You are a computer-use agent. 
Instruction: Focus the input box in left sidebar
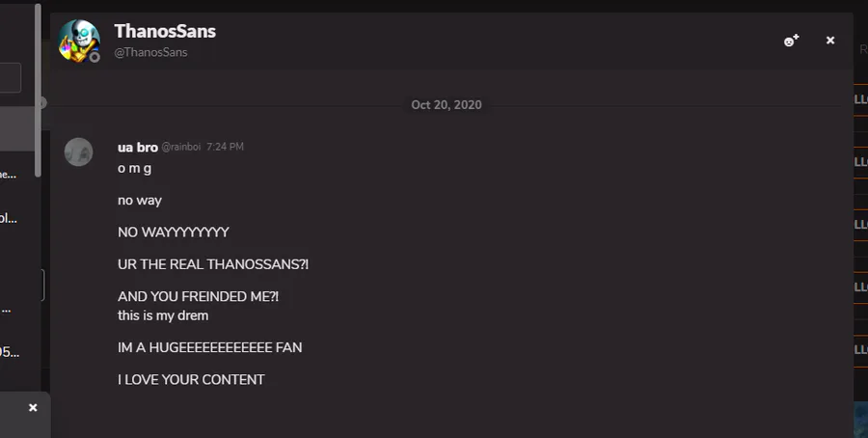coord(10,77)
